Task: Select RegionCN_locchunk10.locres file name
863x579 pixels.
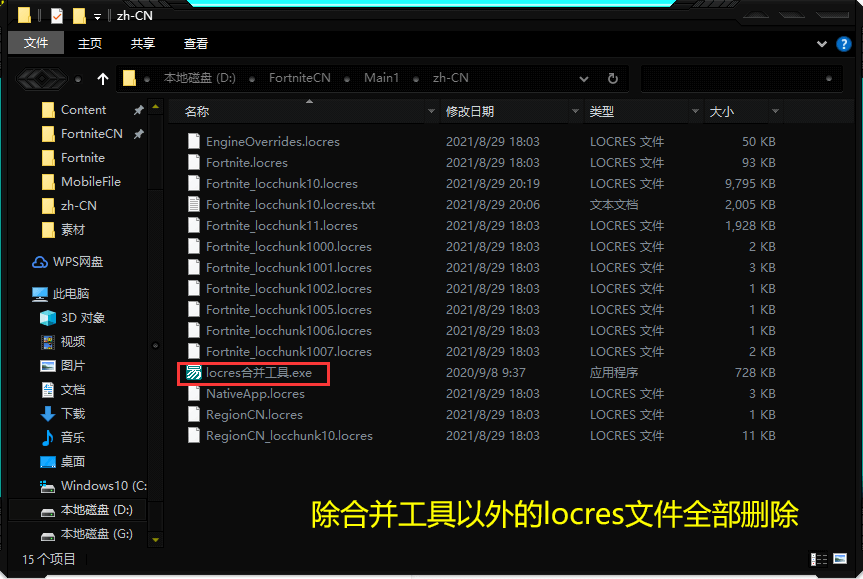Action: (289, 435)
